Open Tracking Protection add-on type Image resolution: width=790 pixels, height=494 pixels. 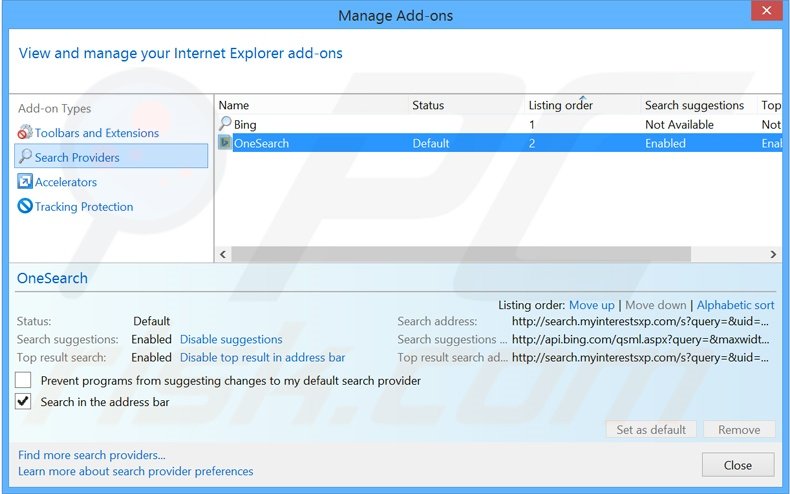(x=84, y=207)
